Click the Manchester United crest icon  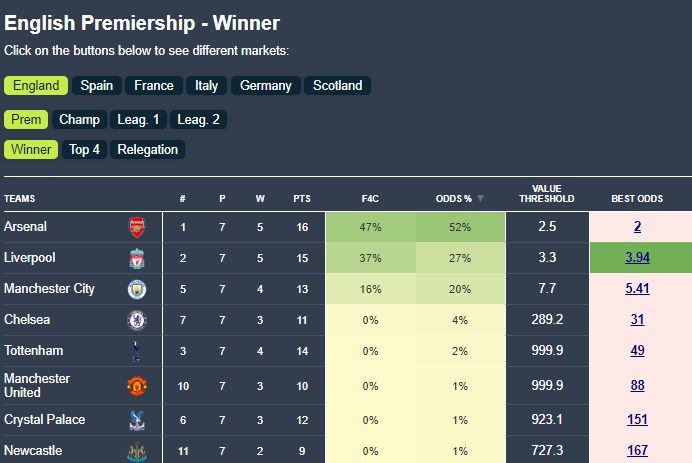(137, 386)
